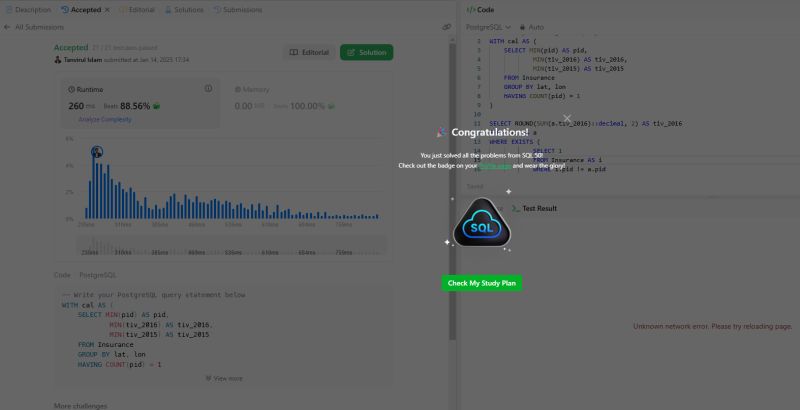
Task: Select the Memory stats card
Action: pos(306,103)
